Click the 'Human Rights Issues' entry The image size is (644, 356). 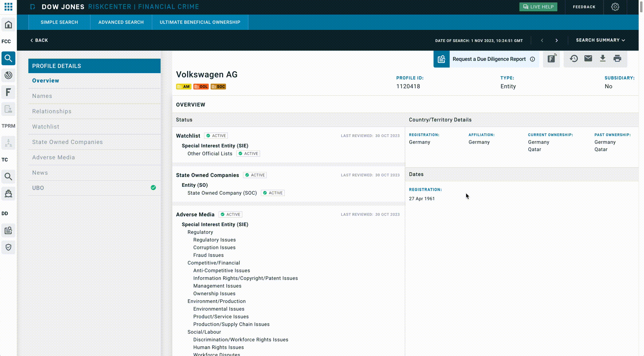click(x=218, y=347)
